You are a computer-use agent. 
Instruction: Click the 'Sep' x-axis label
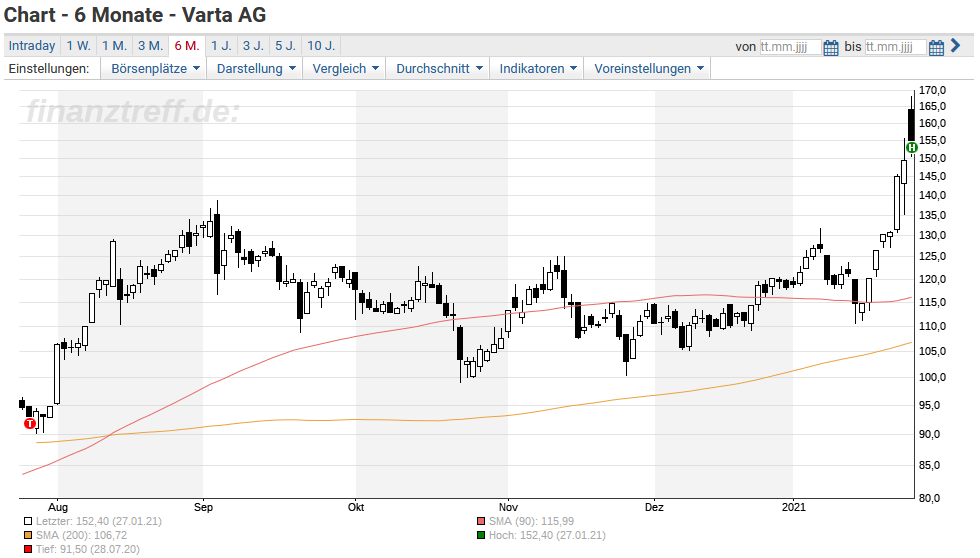[x=203, y=507]
